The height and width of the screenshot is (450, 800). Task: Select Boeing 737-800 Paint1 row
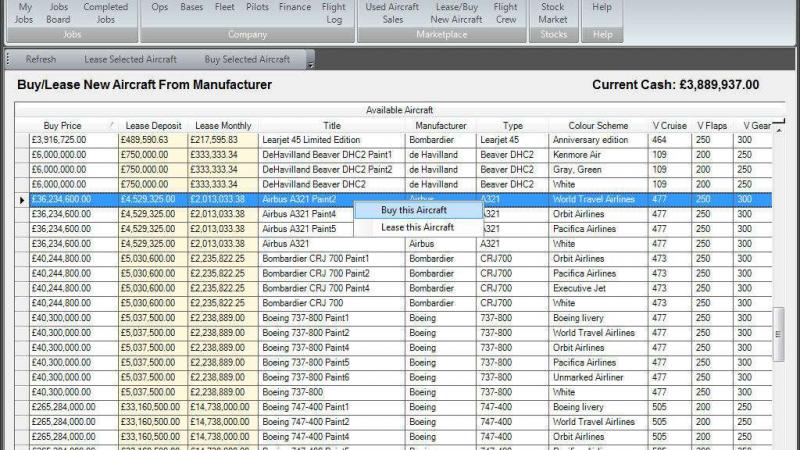393,318
